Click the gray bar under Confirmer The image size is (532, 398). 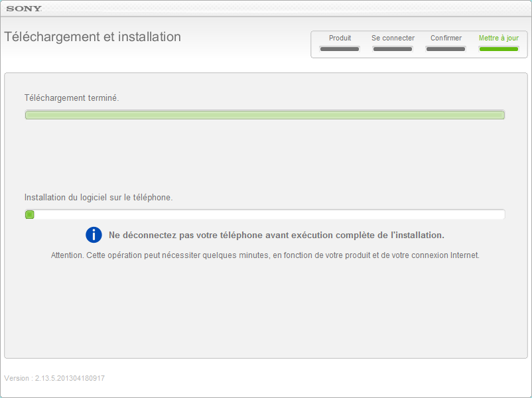click(446, 49)
